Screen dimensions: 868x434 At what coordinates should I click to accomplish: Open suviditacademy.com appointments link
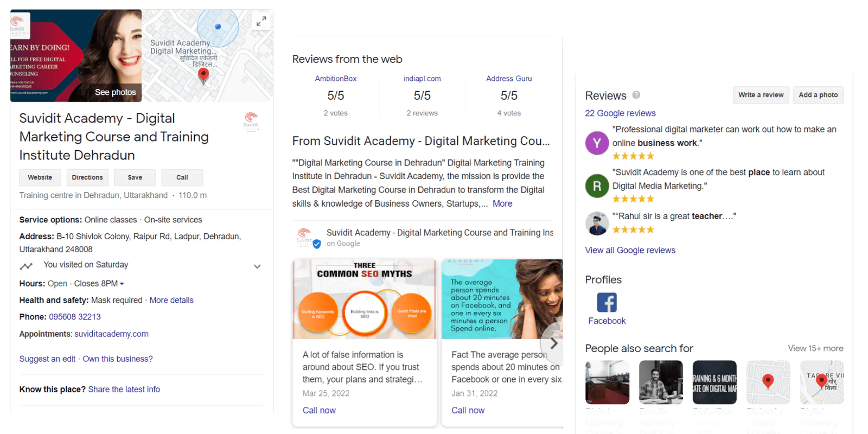click(x=112, y=334)
